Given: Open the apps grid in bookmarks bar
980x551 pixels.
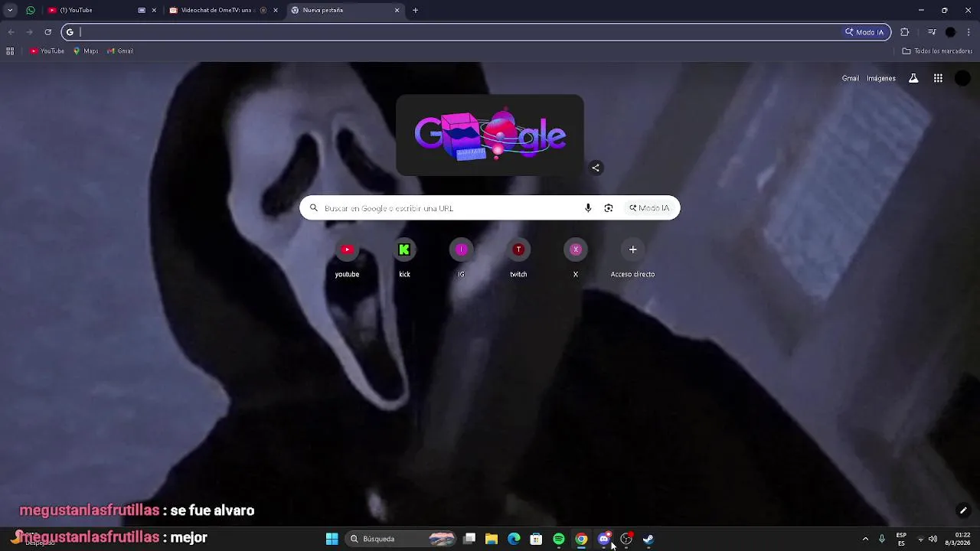Looking at the screenshot, I should pos(10,51).
